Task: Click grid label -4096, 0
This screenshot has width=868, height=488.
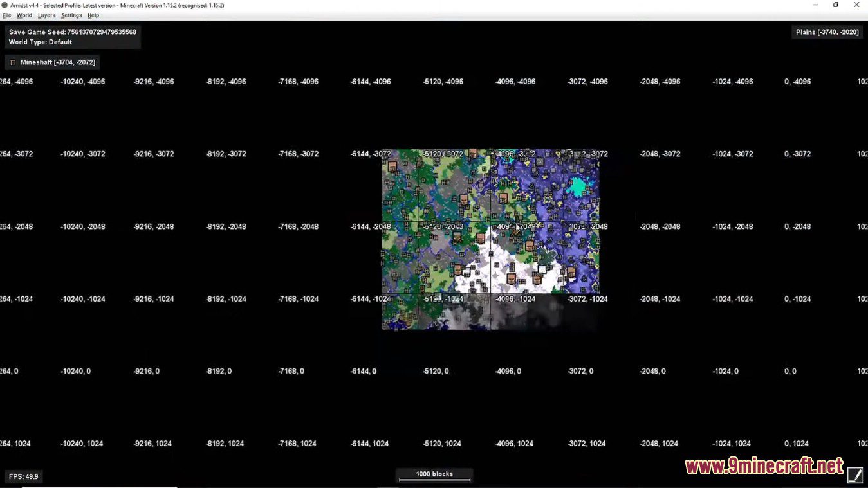Action: (508, 371)
